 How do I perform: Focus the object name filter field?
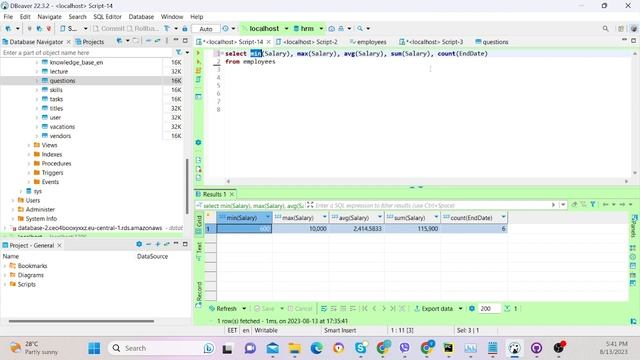tap(87, 53)
